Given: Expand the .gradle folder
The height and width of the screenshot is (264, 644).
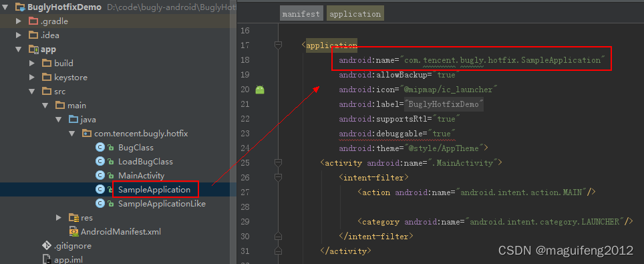Looking at the screenshot, I should [x=18, y=21].
